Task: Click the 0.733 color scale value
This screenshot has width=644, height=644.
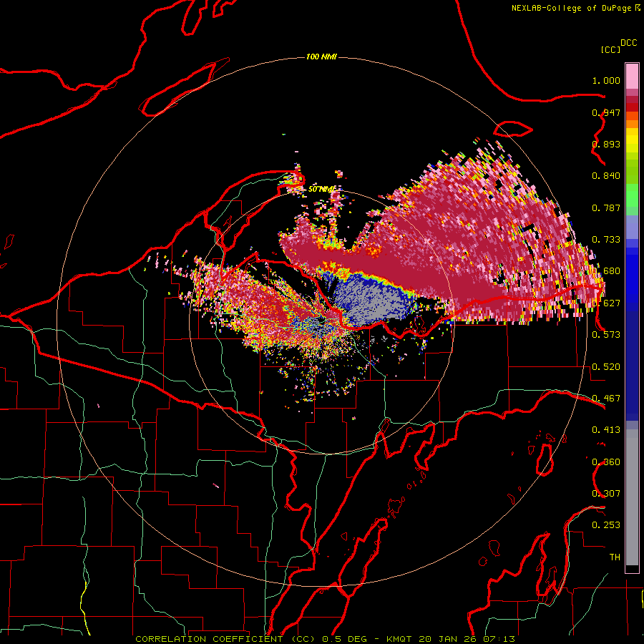Action: point(606,240)
